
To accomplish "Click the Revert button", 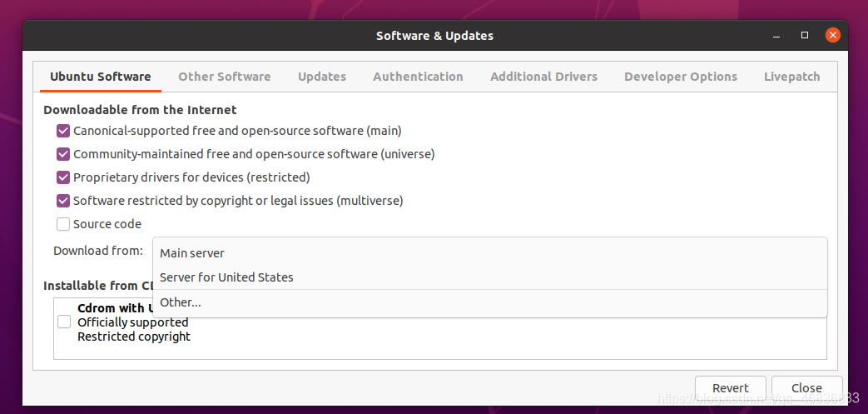I will pos(731,388).
